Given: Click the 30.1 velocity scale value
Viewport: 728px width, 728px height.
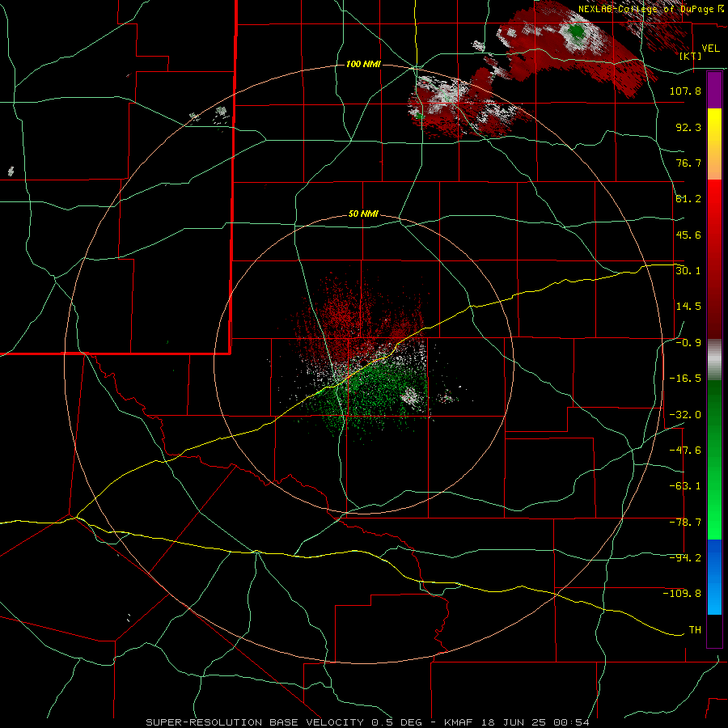Looking at the screenshot, I should (x=688, y=271).
